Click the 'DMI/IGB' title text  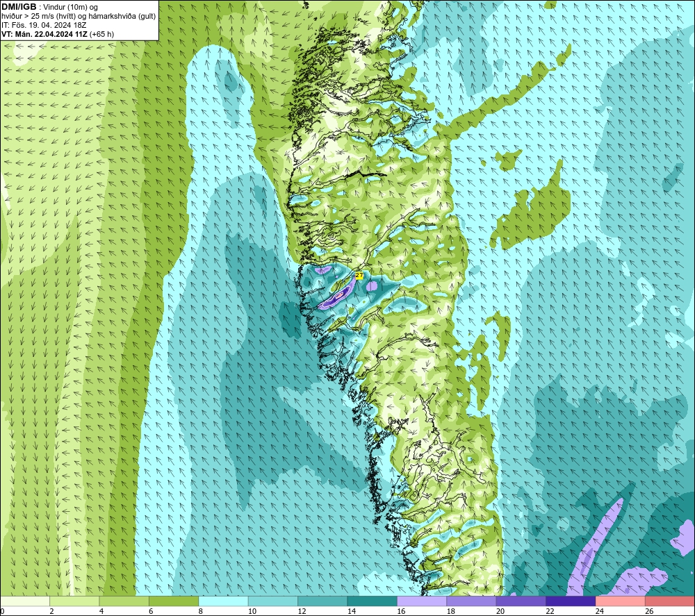click(19, 7)
